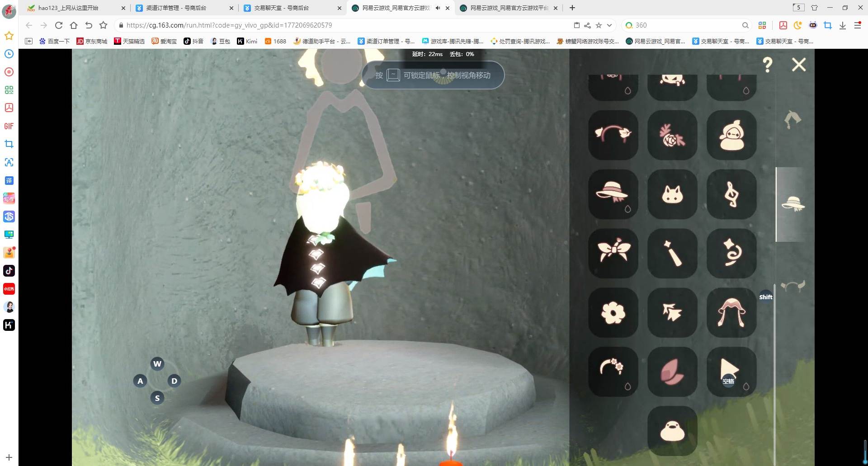Open the horns category tab
This screenshot has width=868, height=466.
(793, 286)
